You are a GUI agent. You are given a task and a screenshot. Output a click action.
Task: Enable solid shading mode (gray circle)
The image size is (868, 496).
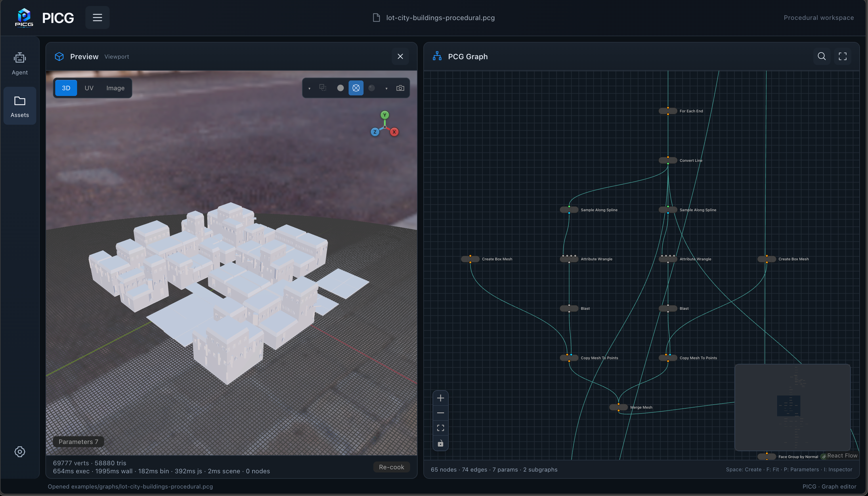340,88
